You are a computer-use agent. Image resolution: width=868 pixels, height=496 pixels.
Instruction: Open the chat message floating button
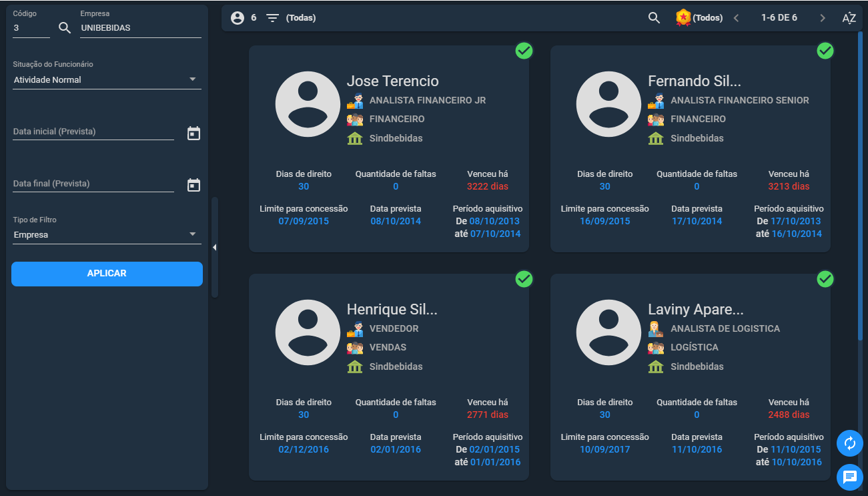pyautogui.click(x=850, y=477)
